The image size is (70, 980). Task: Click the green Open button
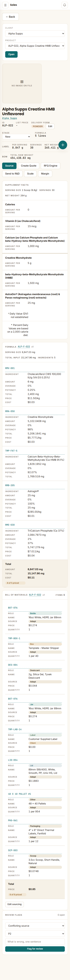click(11, 54)
